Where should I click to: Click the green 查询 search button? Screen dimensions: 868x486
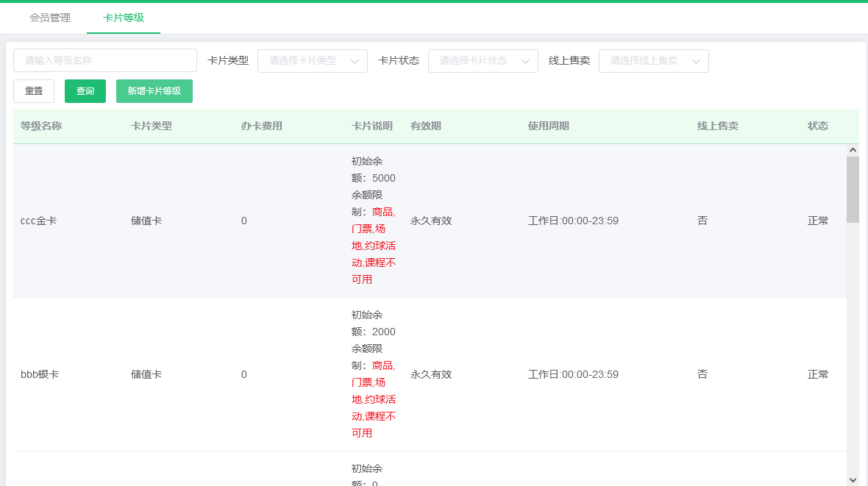click(85, 90)
